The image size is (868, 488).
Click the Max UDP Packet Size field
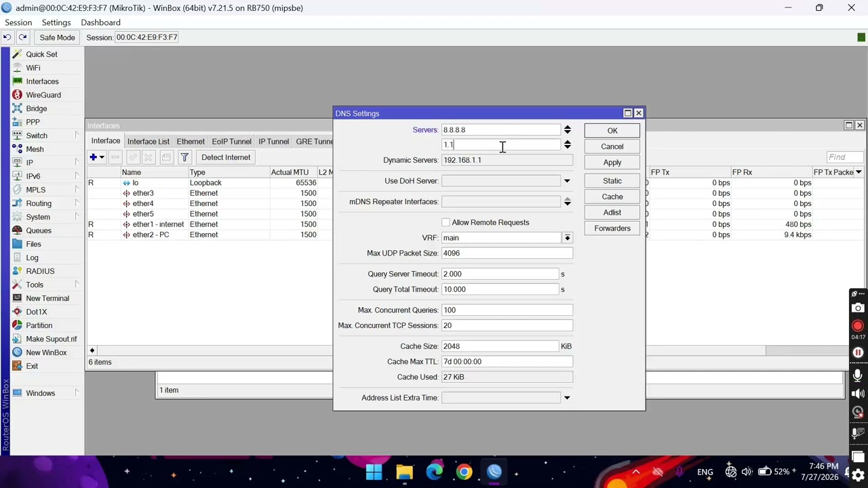(x=507, y=253)
